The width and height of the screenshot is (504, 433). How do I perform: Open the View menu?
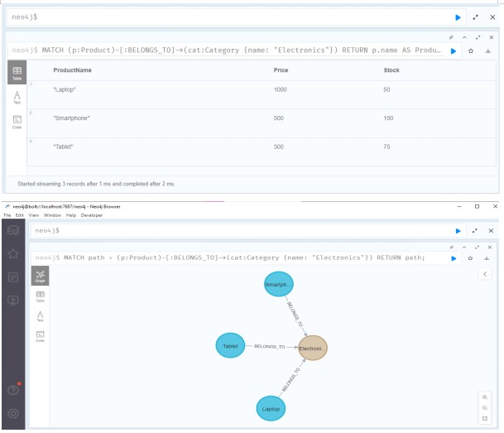[x=34, y=214]
